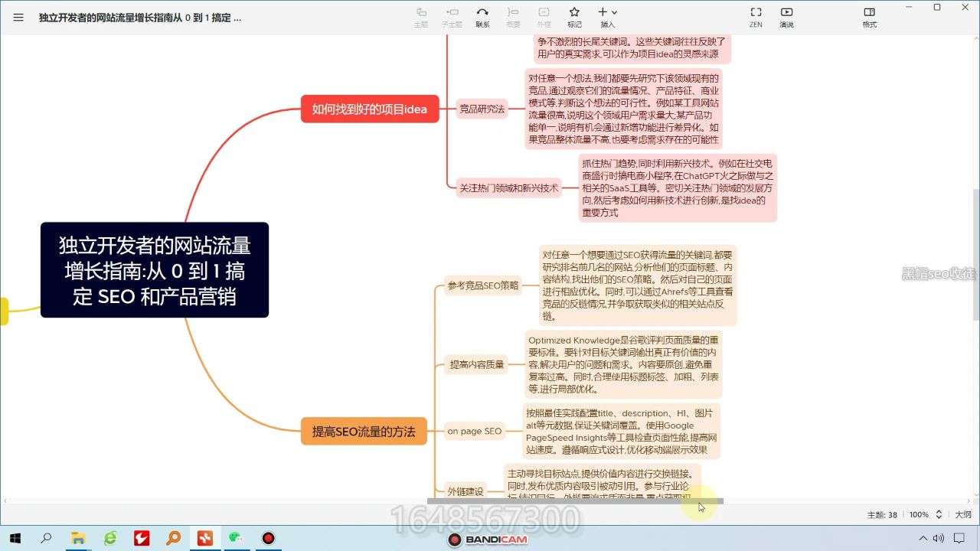Insert a subtopic (子主题)
This screenshot has height=551, width=980.
452,15
